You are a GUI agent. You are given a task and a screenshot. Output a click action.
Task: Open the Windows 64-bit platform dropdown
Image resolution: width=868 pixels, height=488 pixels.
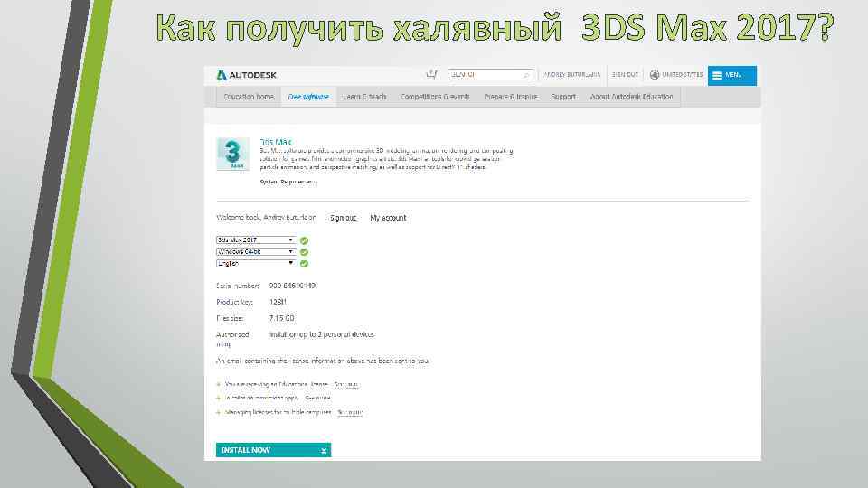click(x=255, y=252)
